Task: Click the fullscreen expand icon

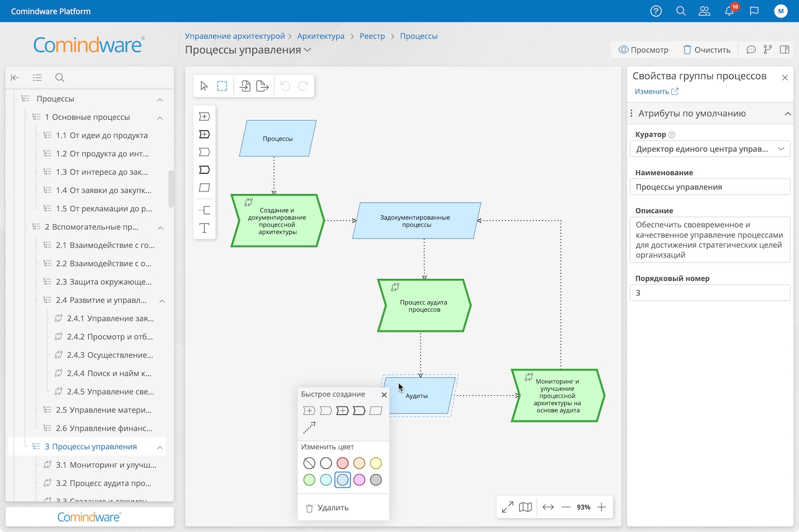Action: [x=507, y=507]
